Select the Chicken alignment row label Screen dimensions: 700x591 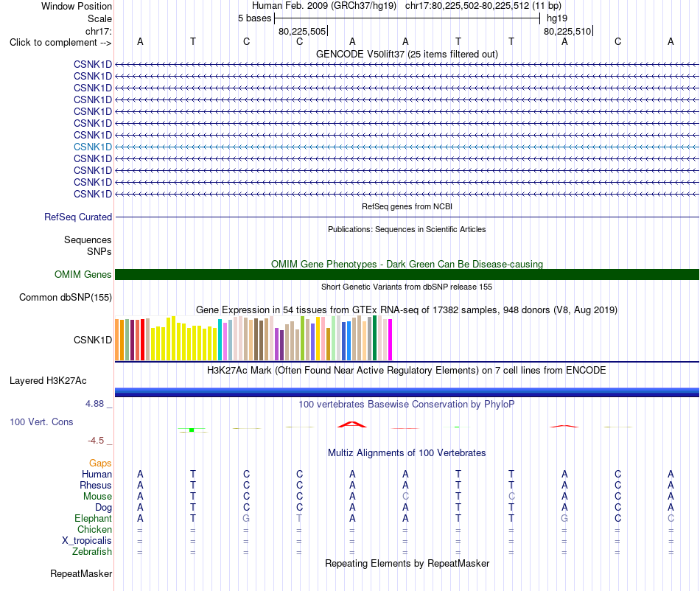[x=94, y=529]
